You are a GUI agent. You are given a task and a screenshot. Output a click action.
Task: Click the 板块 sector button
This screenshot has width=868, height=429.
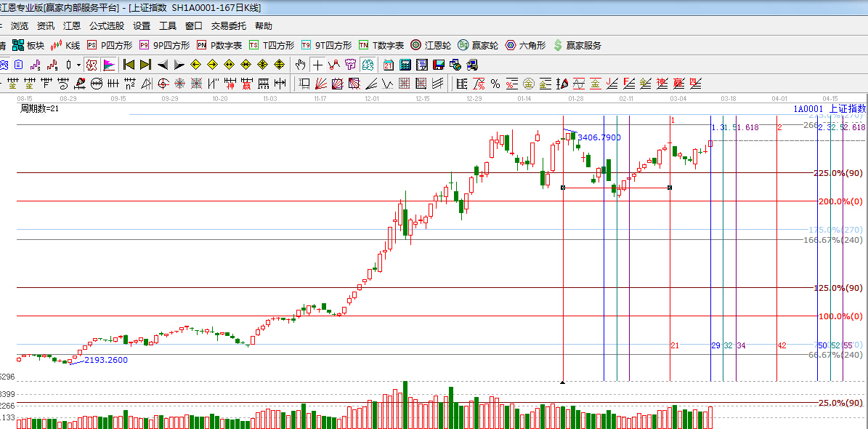click(x=29, y=45)
